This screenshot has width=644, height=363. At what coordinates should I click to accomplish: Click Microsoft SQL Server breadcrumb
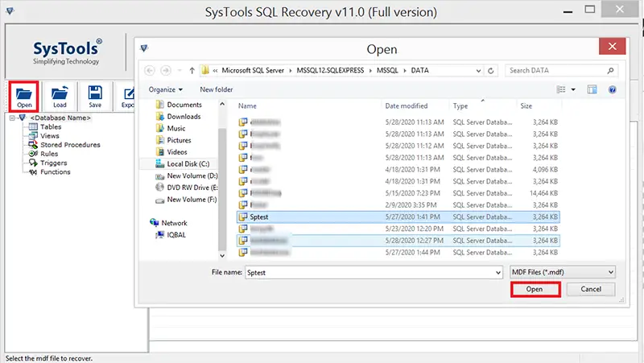[x=253, y=71]
